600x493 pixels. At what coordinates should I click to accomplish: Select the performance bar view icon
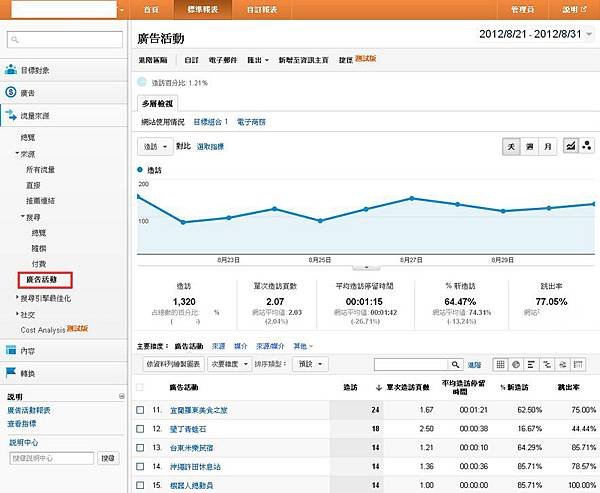coord(531,364)
